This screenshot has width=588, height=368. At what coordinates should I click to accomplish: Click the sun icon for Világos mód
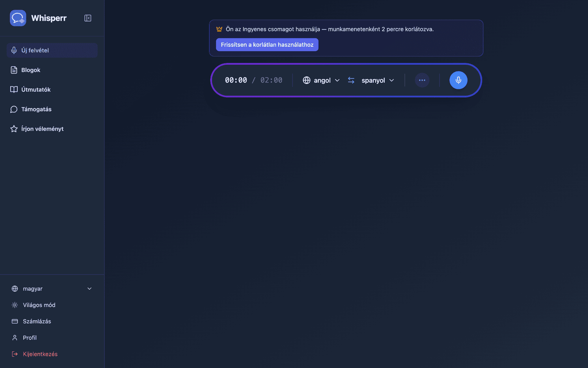click(15, 305)
